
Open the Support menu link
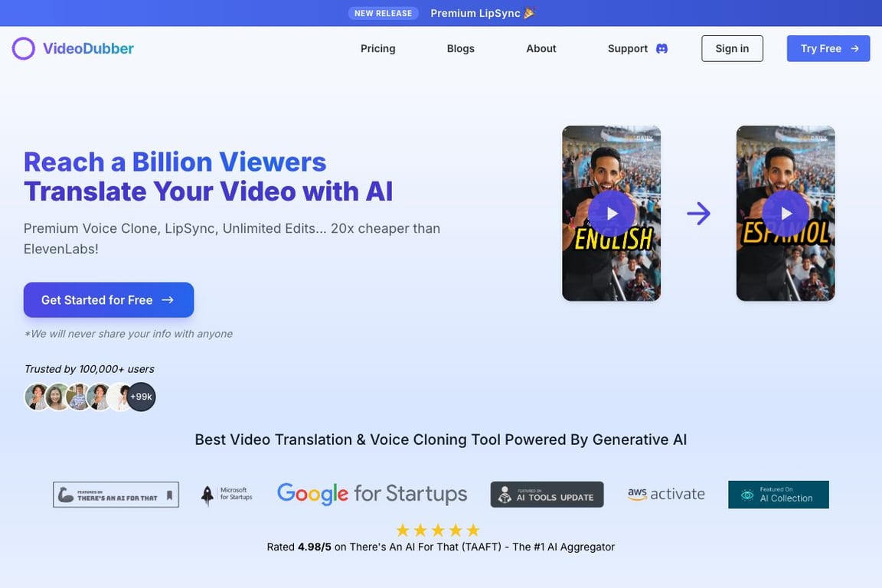point(628,49)
